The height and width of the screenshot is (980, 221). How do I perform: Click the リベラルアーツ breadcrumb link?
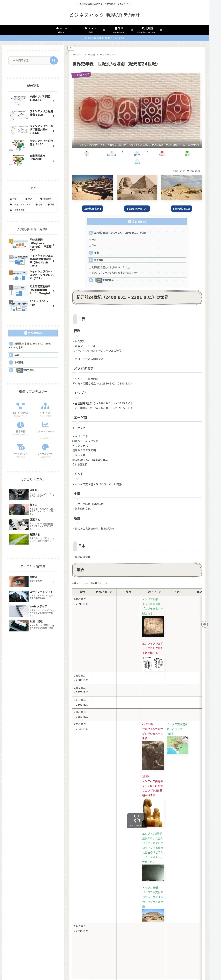point(110,55)
